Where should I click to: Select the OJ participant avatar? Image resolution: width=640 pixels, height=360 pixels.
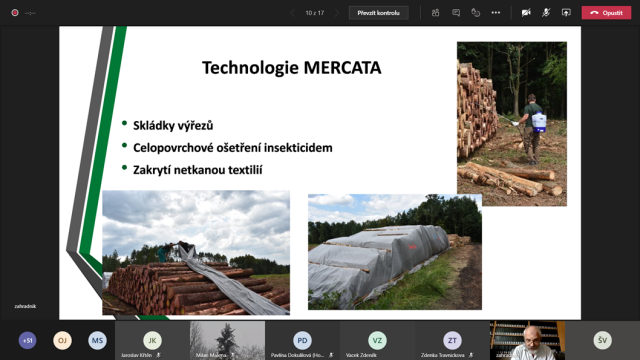[62, 340]
